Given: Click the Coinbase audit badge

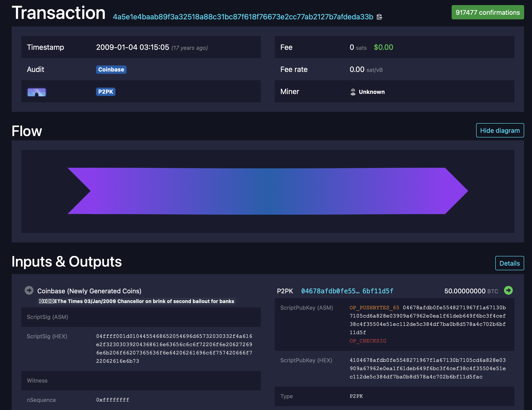Looking at the screenshot, I should coord(111,70).
